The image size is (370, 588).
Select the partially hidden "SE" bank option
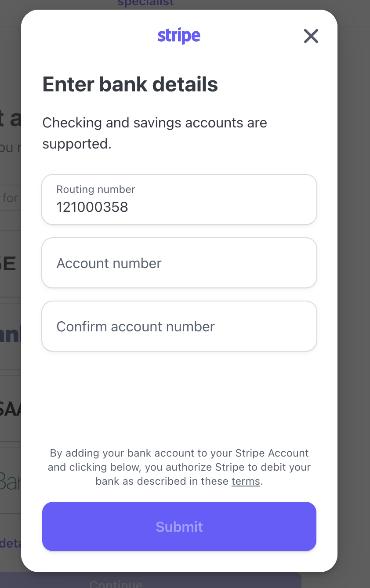click(x=9, y=264)
